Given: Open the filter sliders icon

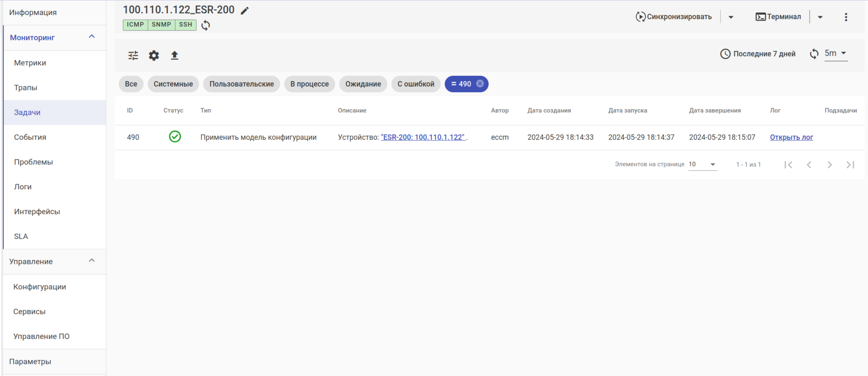Looking at the screenshot, I should (x=133, y=55).
